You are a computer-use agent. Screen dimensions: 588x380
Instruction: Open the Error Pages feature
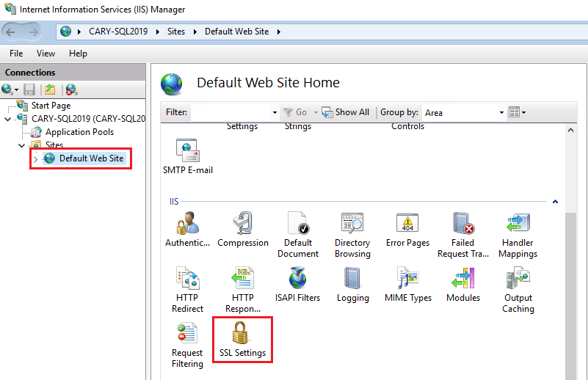click(407, 229)
